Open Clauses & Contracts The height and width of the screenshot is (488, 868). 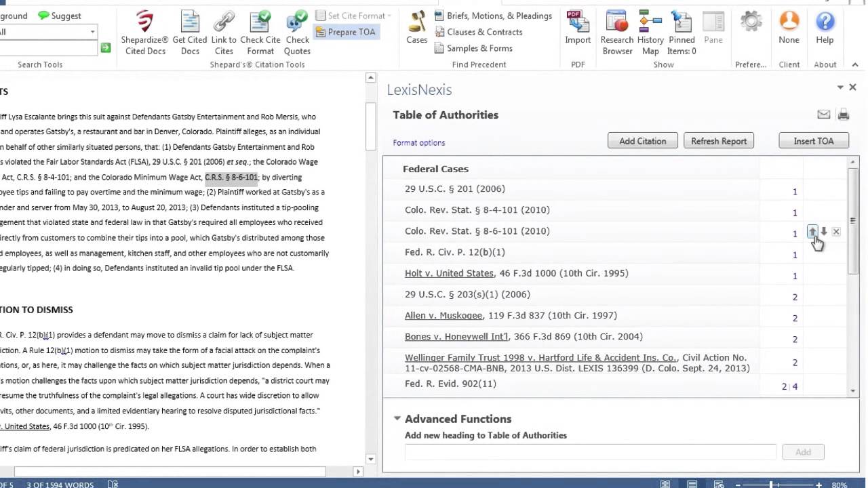(478, 32)
